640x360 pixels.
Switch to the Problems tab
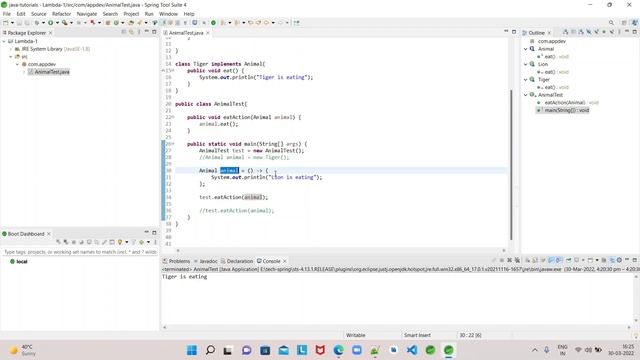pos(176,261)
